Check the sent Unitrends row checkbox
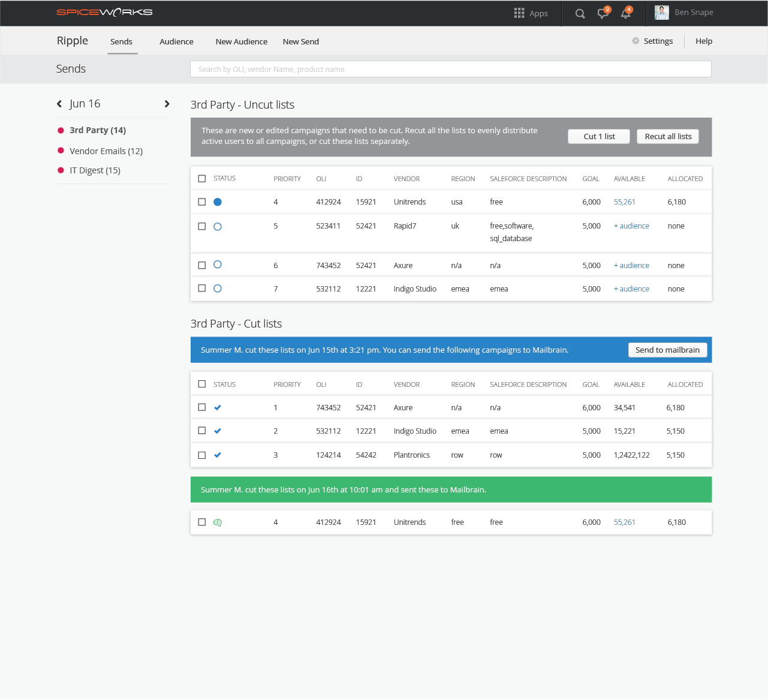This screenshot has height=700, width=768. coord(202,522)
